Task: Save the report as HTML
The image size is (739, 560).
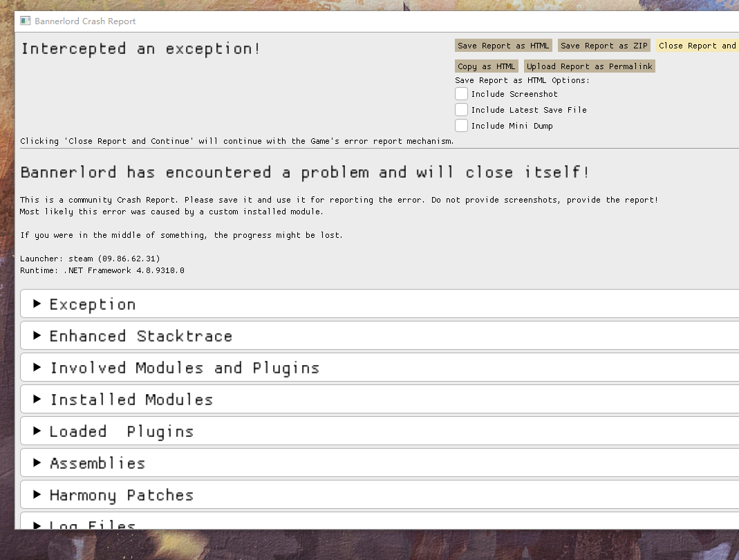Action: 503,46
